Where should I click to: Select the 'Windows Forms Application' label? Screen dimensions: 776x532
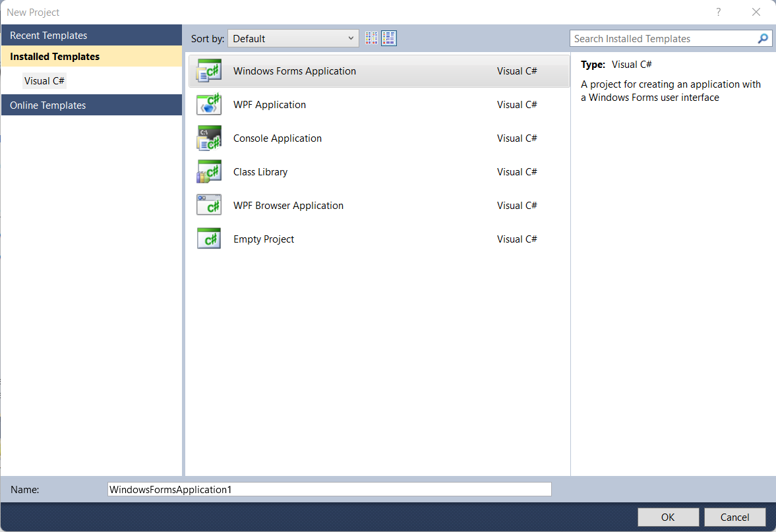click(295, 71)
